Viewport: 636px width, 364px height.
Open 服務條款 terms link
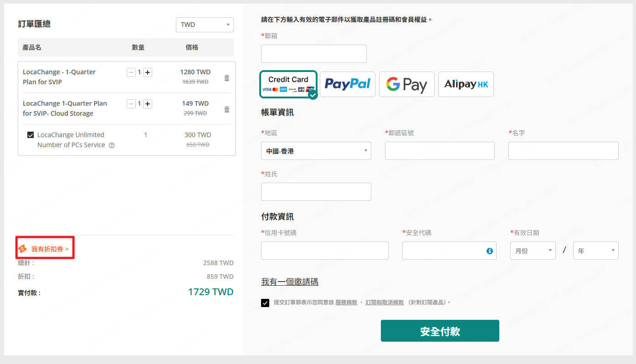[x=346, y=302]
